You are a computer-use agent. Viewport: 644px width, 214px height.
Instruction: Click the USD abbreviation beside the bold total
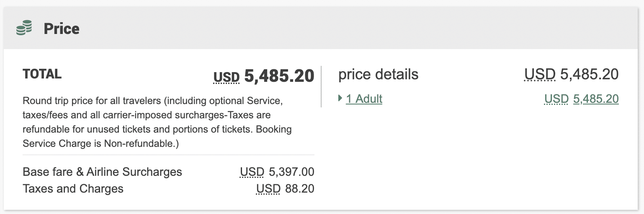tap(227, 77)
